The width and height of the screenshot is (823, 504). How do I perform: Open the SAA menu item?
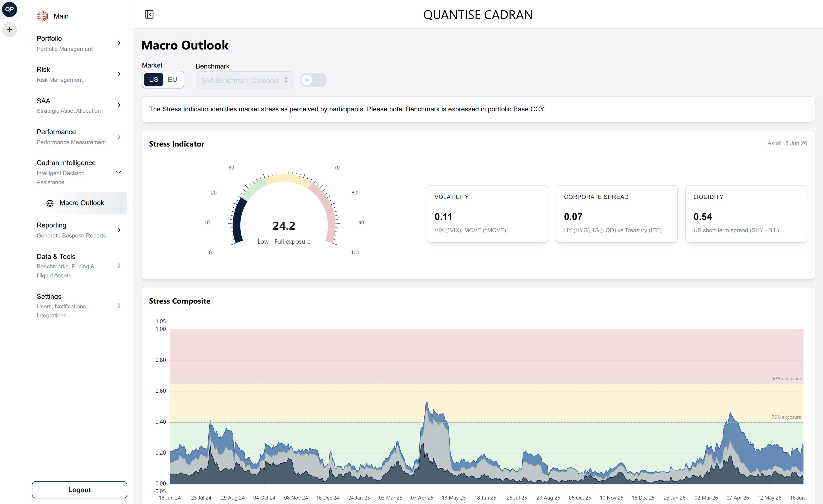coord(80,105)
